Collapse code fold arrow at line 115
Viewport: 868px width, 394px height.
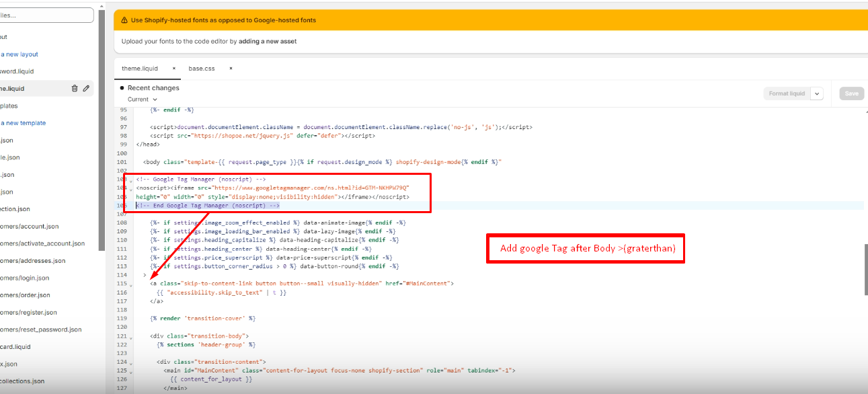coord(130,285)
